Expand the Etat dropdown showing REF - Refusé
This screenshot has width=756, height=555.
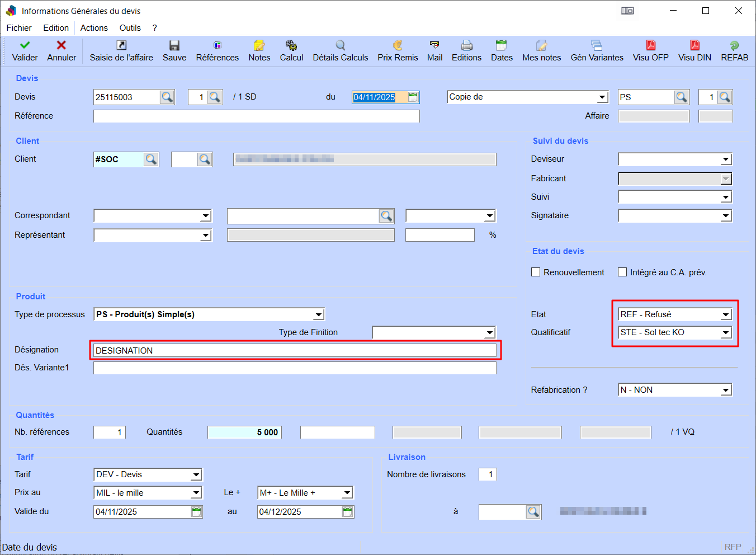pyautogui.click(x=725, y=315)
